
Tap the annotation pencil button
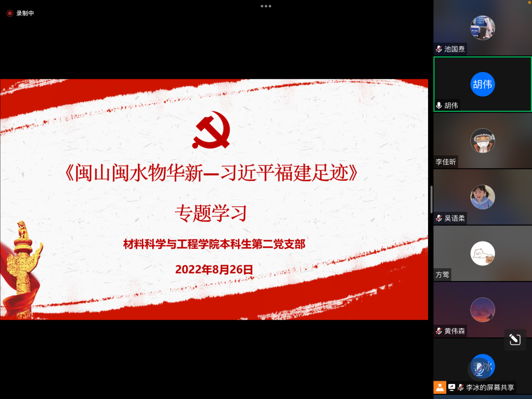tap(515, 340)
